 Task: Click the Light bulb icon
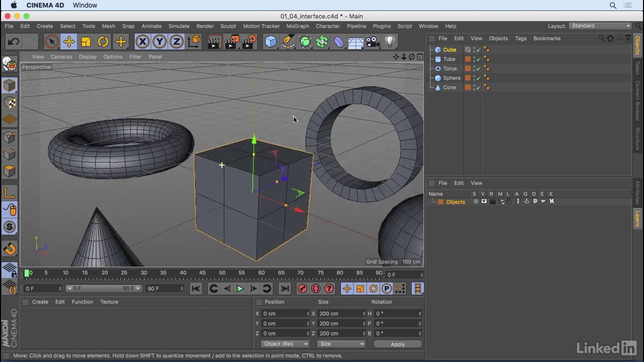(390, 42)
